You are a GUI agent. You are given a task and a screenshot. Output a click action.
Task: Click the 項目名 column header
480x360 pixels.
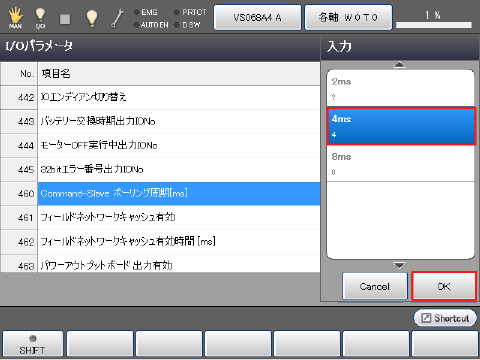coord(179,73)
